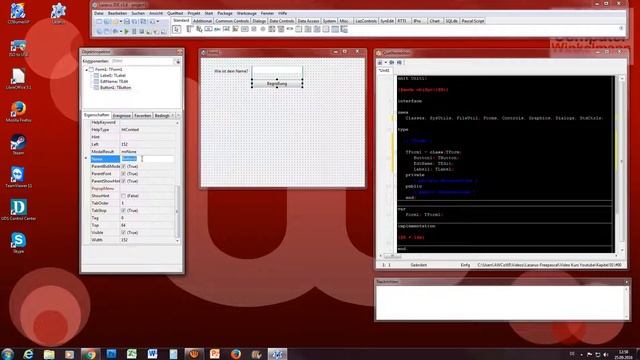Toggle the ParentBidiMode checkbox
Image resolution: width=640 pixels, height=360 pixels.
click(x=123, y=167)
